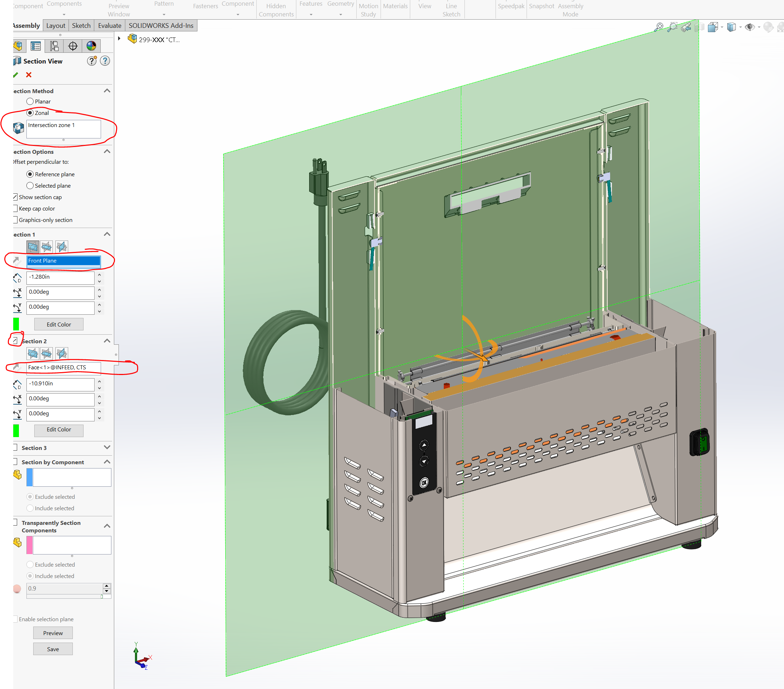Switch to the Evaluate tab

tap(109, 26)
